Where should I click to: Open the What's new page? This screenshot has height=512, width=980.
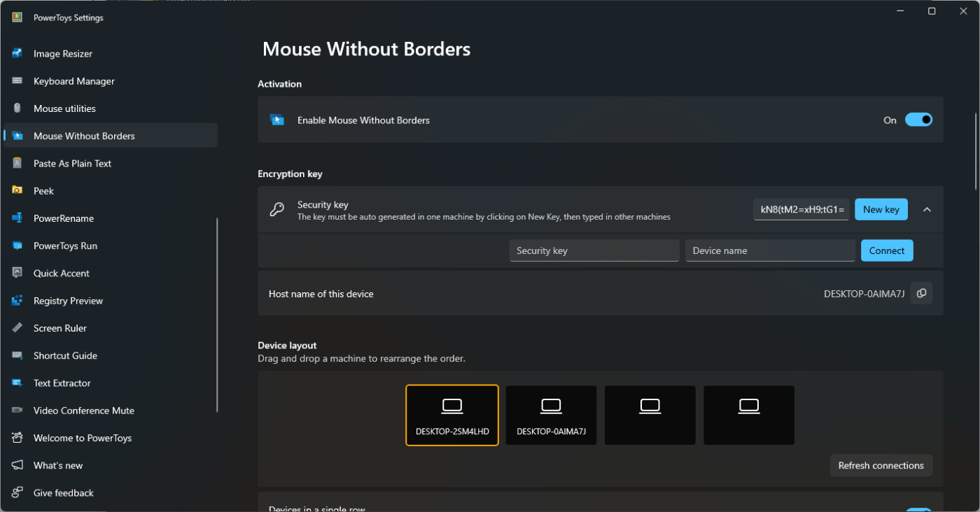[x=111, y=465]
